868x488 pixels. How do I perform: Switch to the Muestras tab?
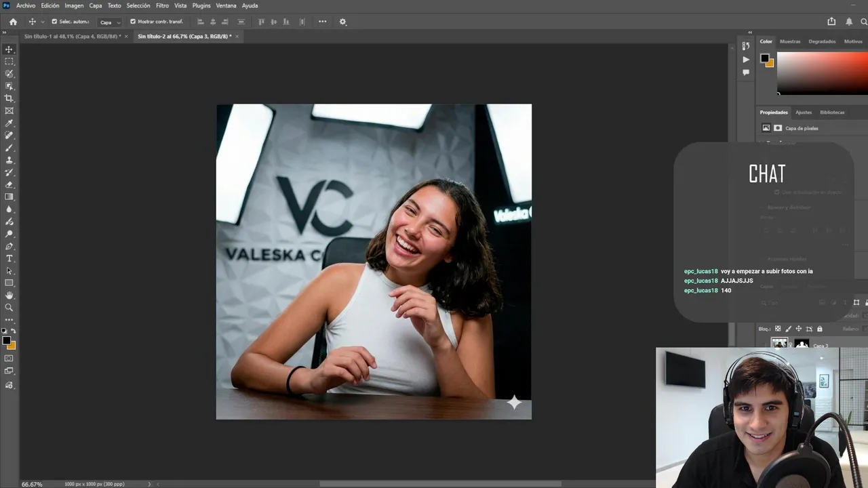790,41
